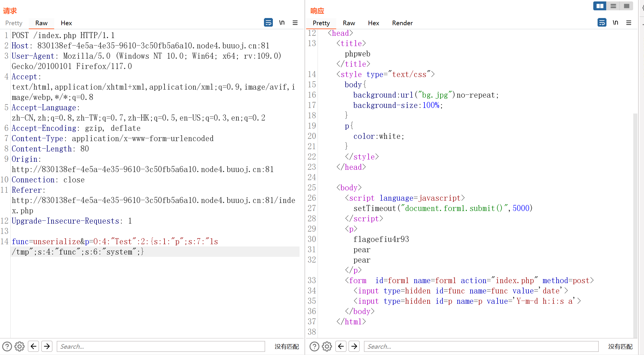Image resolution: width=644 pixels, height=355 pixels.
Task: Click 没有匹配 label in request search bar
Action: [287, 346]
